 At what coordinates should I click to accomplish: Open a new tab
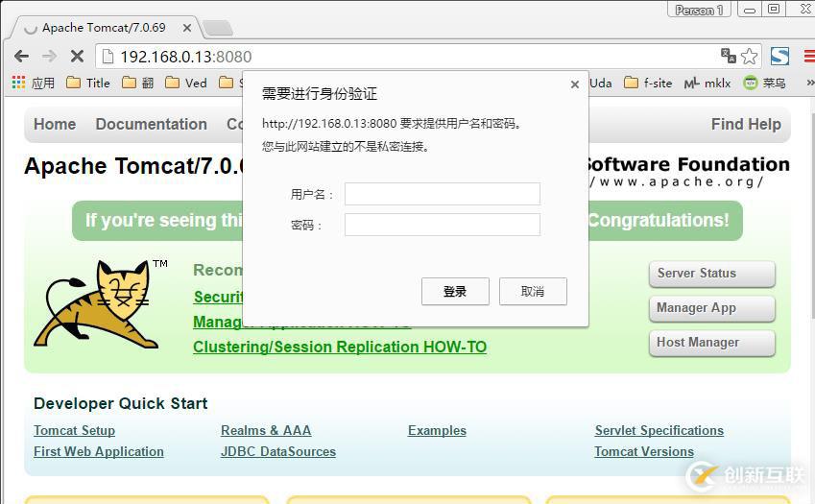tap(217, 28)
